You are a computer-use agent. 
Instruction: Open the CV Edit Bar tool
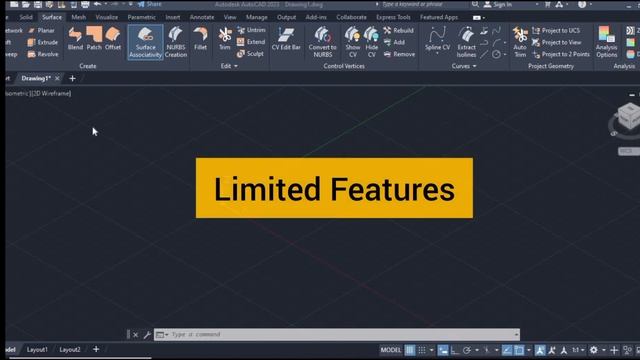(x=286, y=39)
